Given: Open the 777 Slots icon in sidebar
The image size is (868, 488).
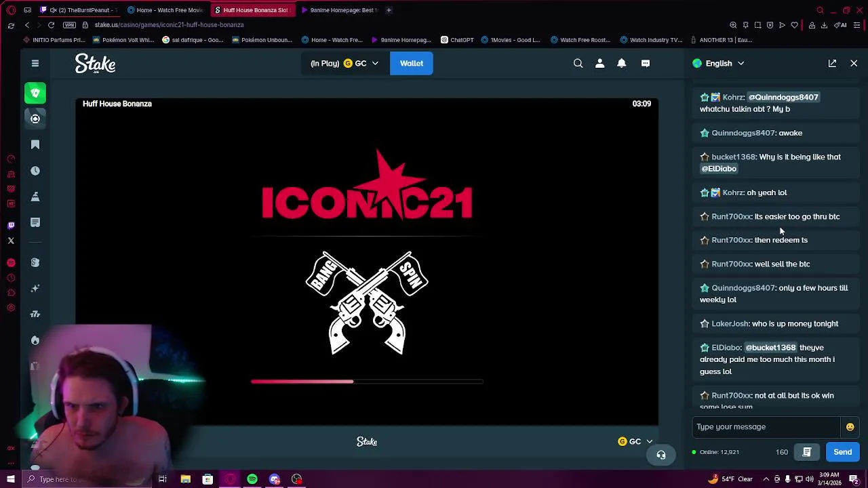Looking at the screenshot, I should pyautogui.click(x=35, y=314).
